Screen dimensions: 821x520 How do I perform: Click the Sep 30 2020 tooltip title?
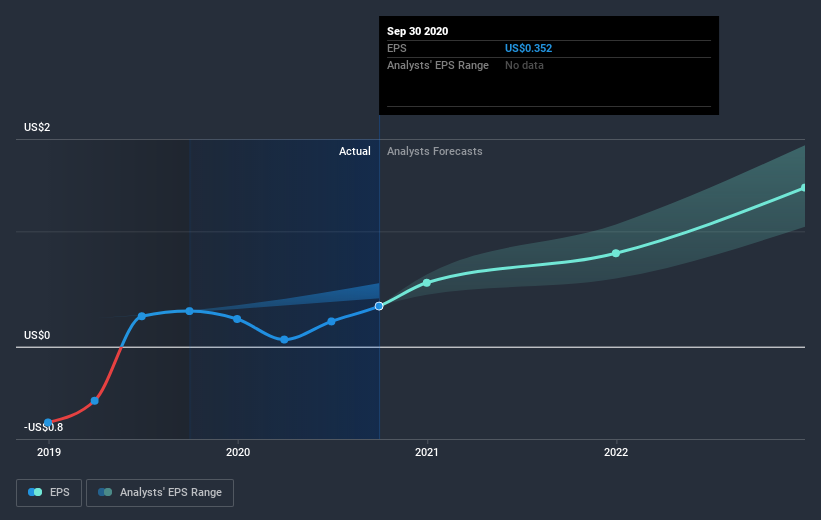pyautogui.click(x=417, y=31)
